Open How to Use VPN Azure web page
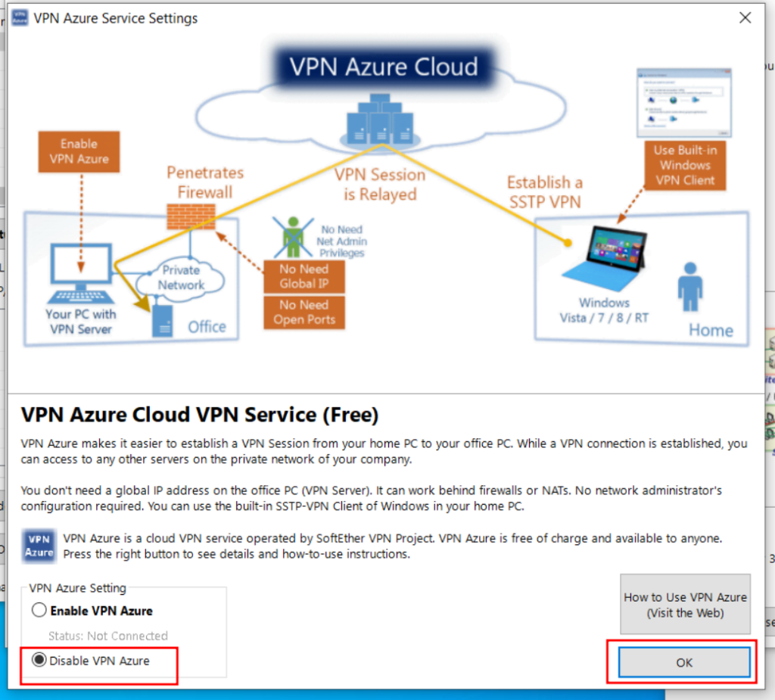Screen dimensions: 775x700 685,605
